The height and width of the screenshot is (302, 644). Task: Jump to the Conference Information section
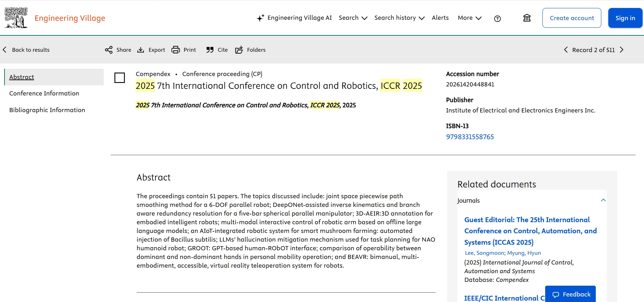(x=44, y=93)
